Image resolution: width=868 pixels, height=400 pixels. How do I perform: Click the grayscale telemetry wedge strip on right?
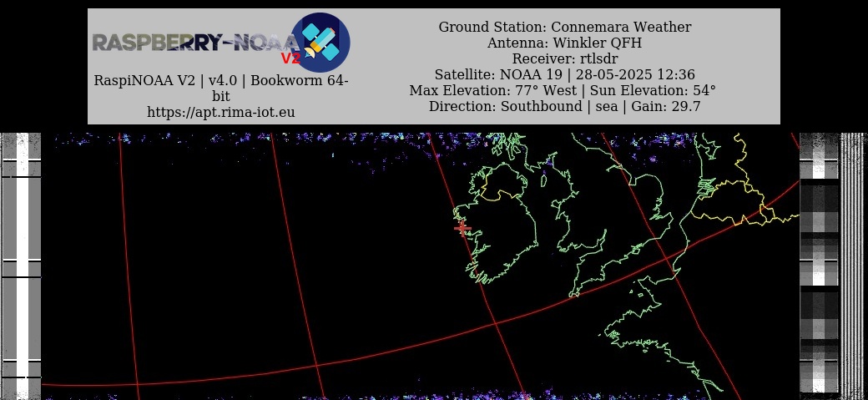click(x=819, y=266)
